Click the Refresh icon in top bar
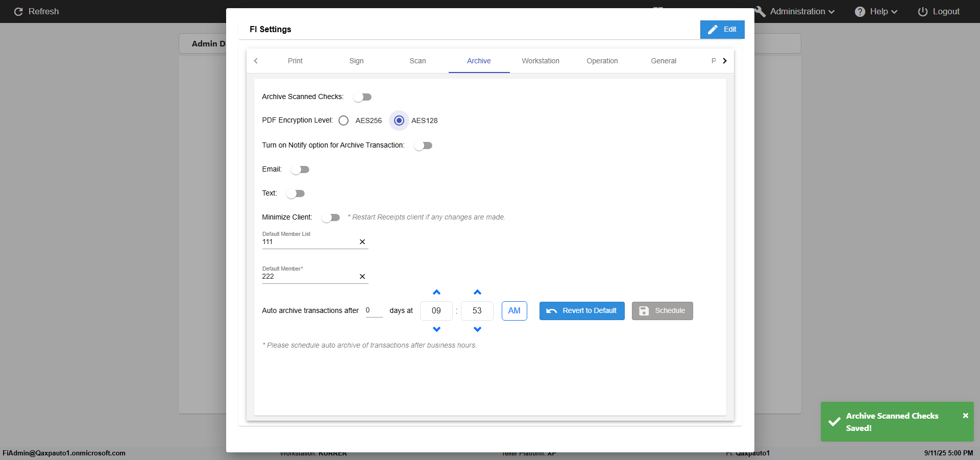Image resolution: width=980 pixels, height=460 pixels. 18,12
